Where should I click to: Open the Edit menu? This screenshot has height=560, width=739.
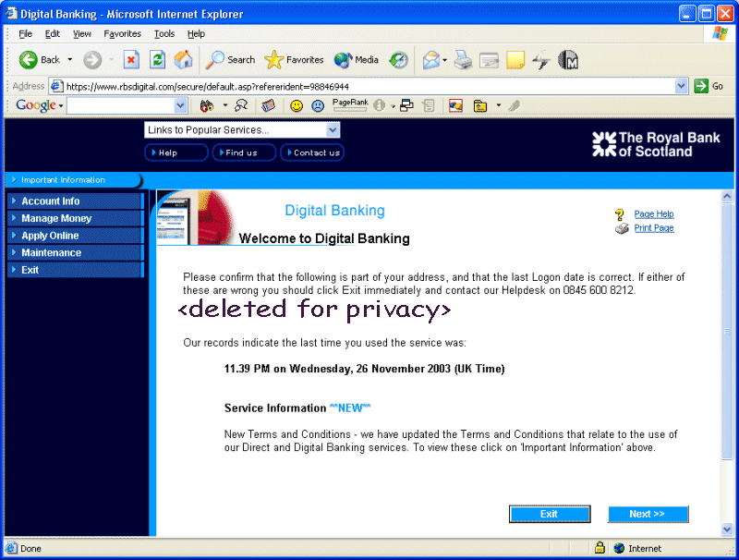pos(53,34)
